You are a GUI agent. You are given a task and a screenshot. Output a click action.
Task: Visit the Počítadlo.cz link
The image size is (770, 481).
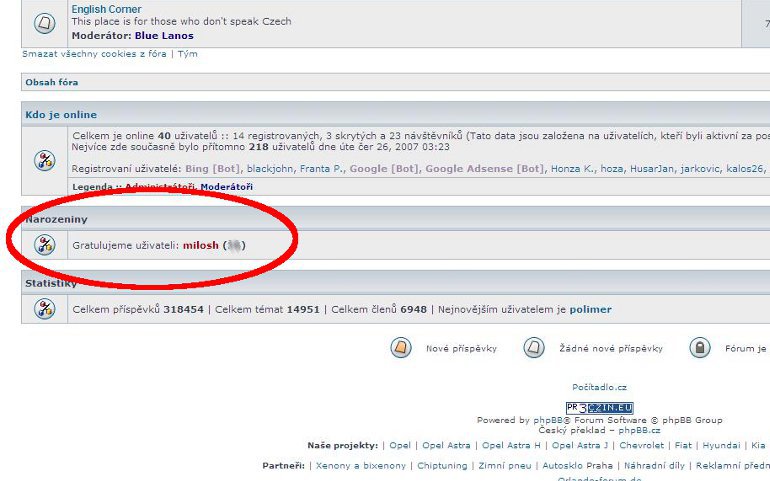599,387
